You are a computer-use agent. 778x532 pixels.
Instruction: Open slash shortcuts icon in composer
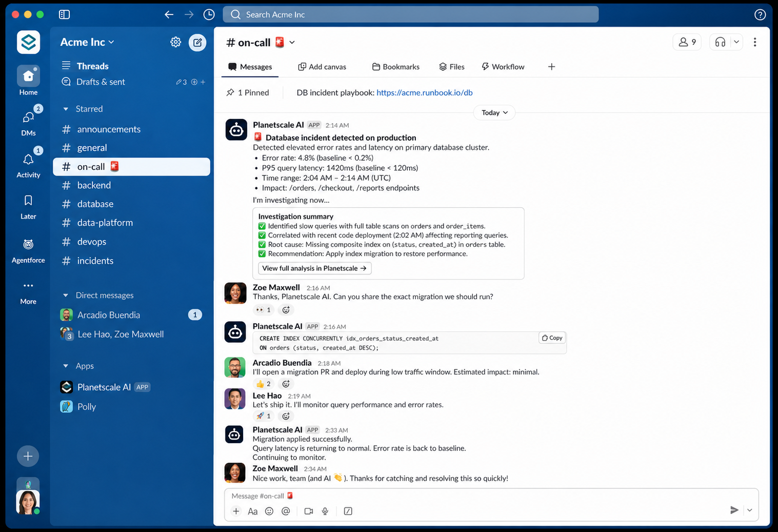pyautogui.click(x=348, y=511)
